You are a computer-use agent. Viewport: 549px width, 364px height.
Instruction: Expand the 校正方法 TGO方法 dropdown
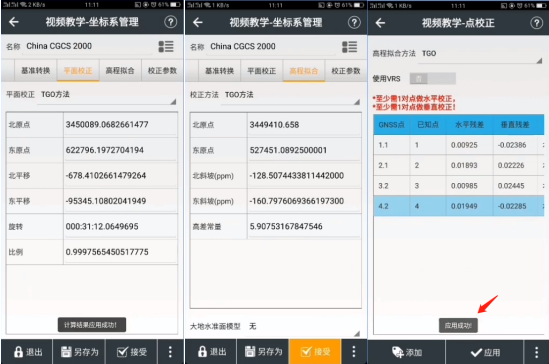291,95
